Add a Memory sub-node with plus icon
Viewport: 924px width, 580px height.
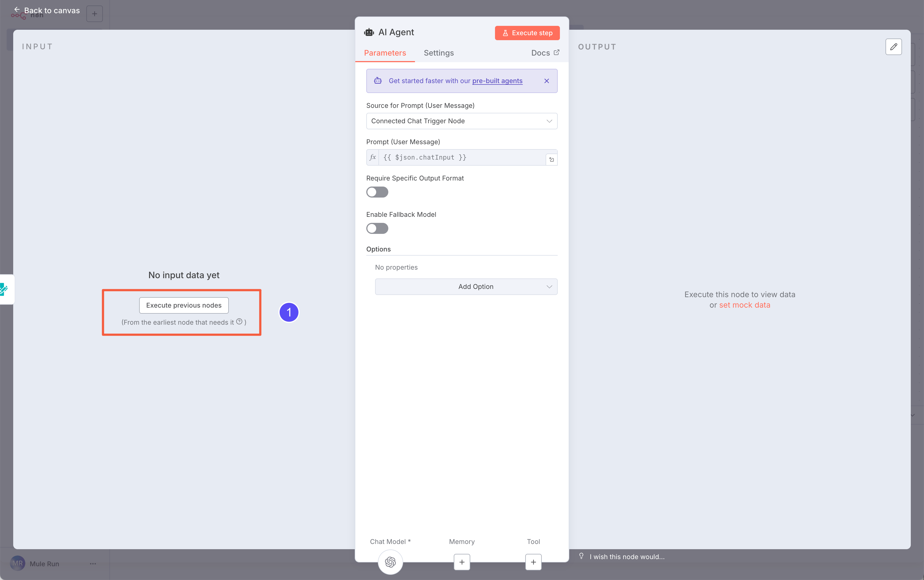point(462,562)
